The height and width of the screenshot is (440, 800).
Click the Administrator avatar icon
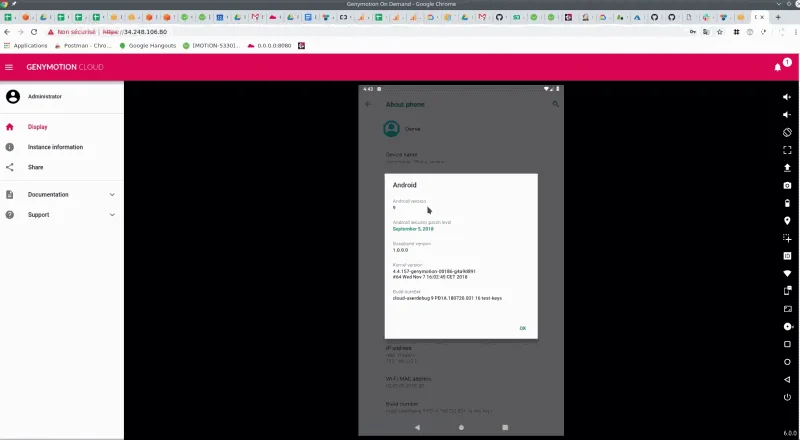[13, 96]
